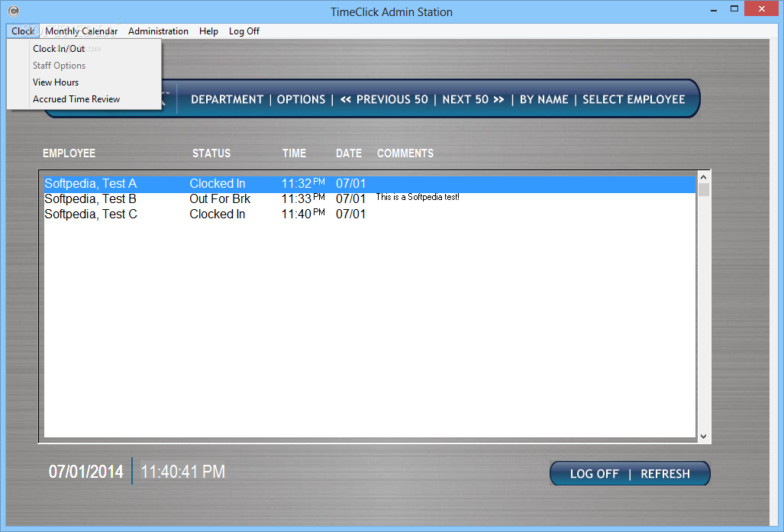The width and height of the screenshot is (784, 532).
Task: Click the employee list scroll down arrow
Action: click(704, 437)
